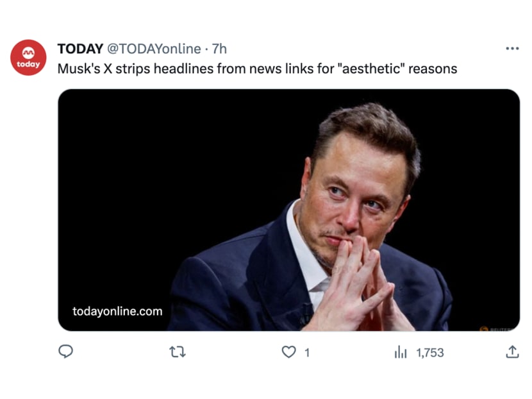Click the 7h timestamp link
The height and width of the screenshot is (399, 532).
click(x=219, y=49)
